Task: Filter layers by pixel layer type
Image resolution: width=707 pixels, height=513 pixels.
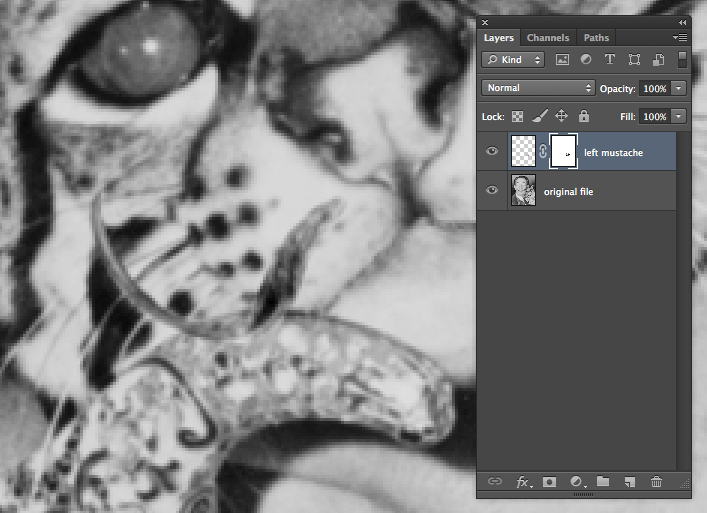Action: (x=562, y=60)
